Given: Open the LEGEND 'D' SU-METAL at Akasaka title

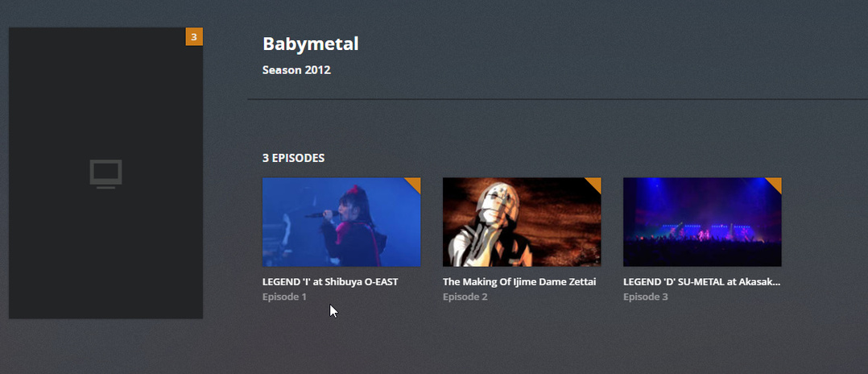Looking at the screenshot, I should (x=702, y=282).
